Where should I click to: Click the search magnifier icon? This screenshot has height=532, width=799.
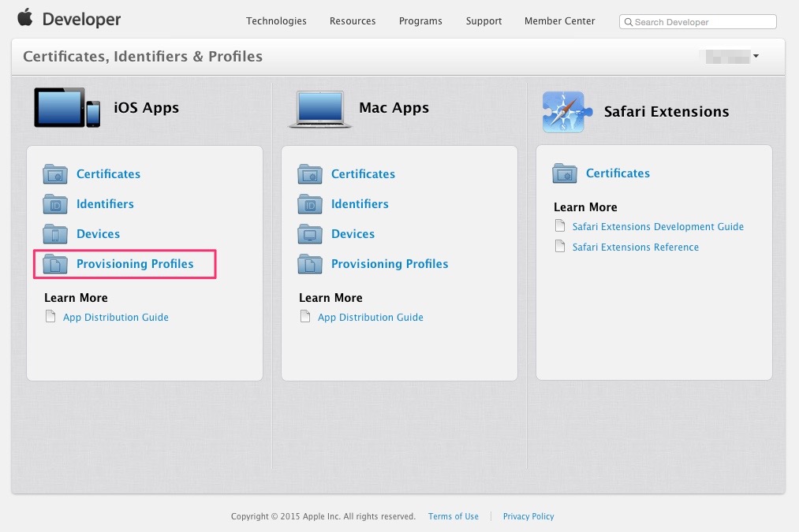click(x=629, y=22)
